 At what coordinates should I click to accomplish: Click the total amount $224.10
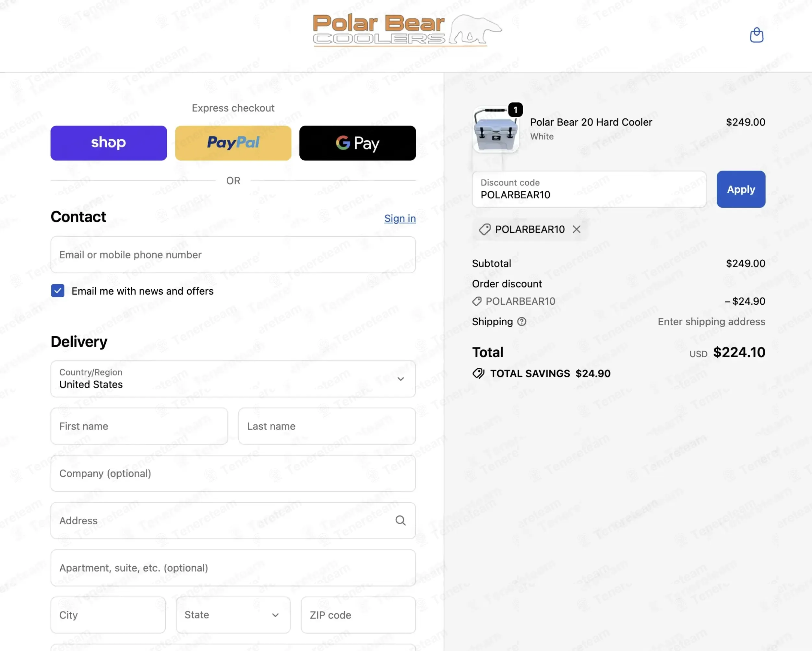(739, 352)
